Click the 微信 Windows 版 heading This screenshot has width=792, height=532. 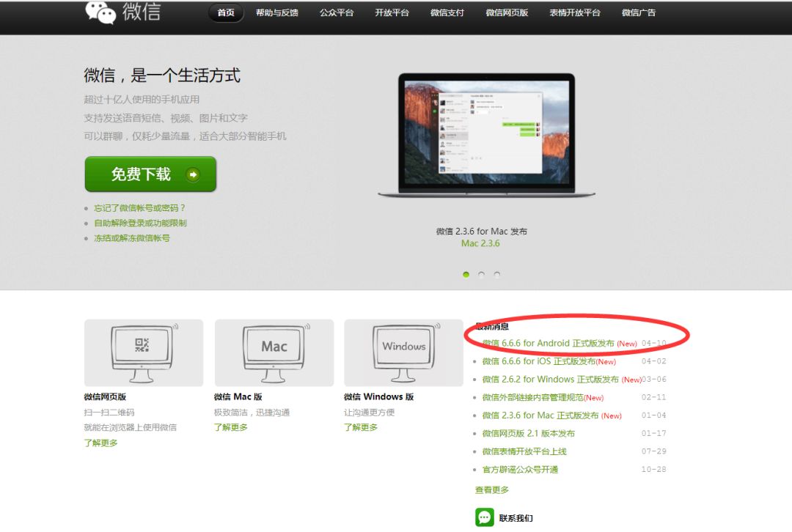(x=379, y=396)
